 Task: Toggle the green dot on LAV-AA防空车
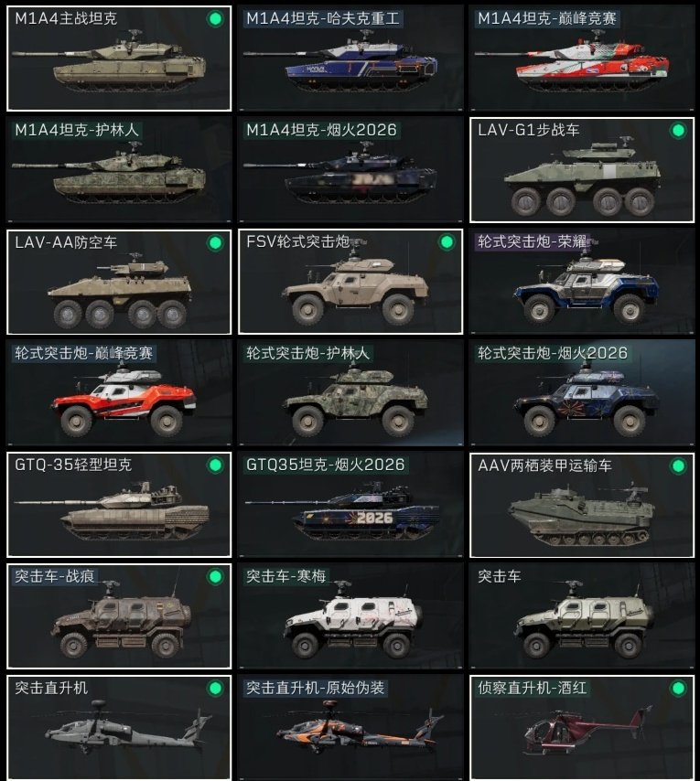[x=215, y=242]
